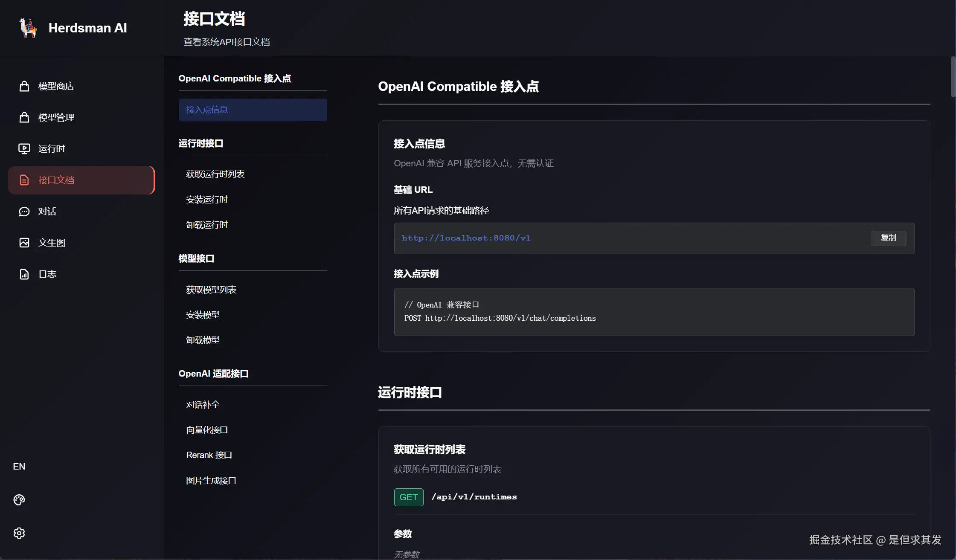Open the Rerank 接口 documentation link
Image resolution: width=956 pixels, height=560 pixels.
coord(209,455)
